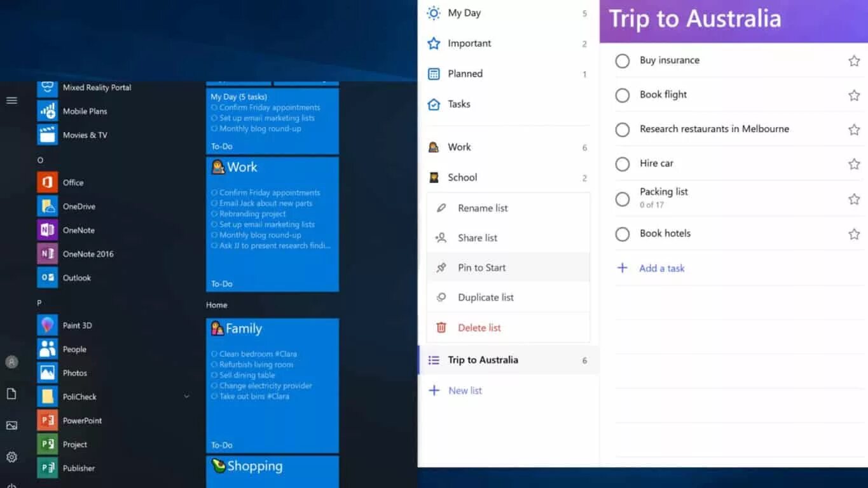Open the Important starred list
Viewport: 868px width, 488px height.
click(508, 43)
